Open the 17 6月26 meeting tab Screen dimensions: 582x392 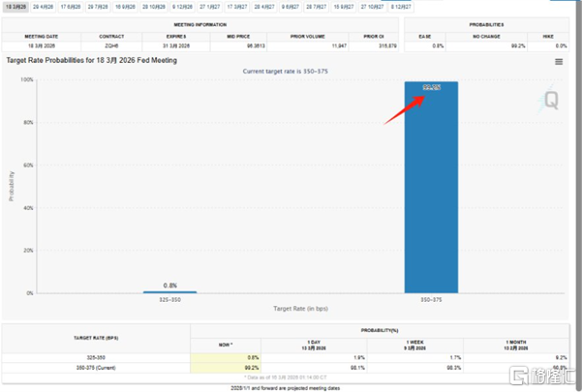[x=71, y=7]
